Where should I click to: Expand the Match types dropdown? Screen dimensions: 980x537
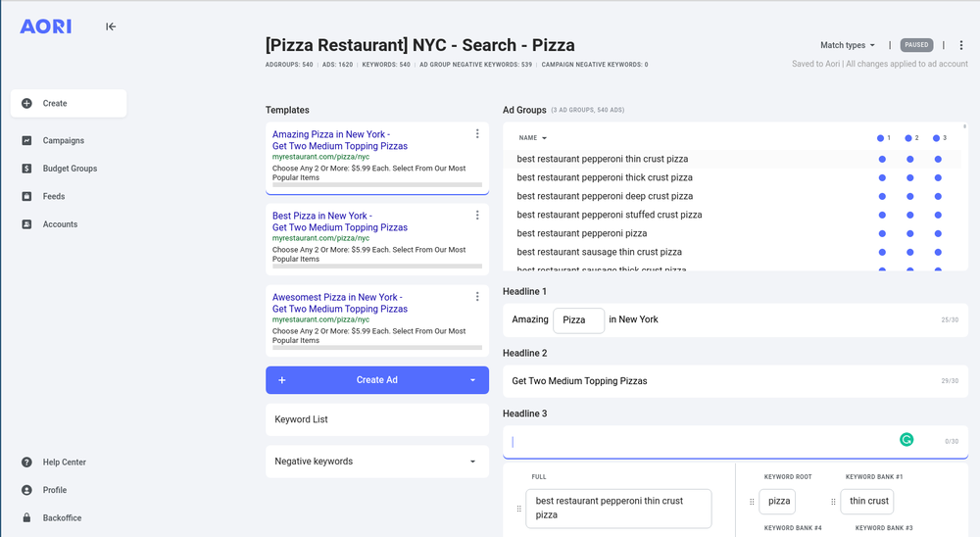(x=848, y=45)
